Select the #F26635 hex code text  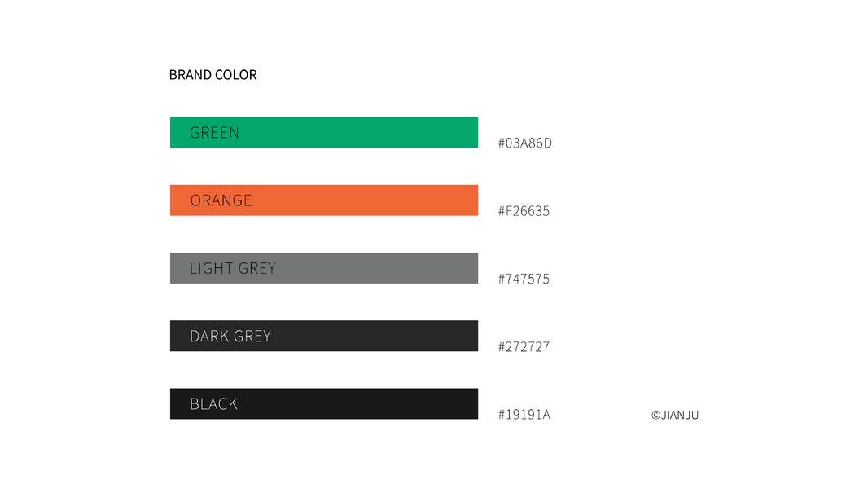click(524, 211)
